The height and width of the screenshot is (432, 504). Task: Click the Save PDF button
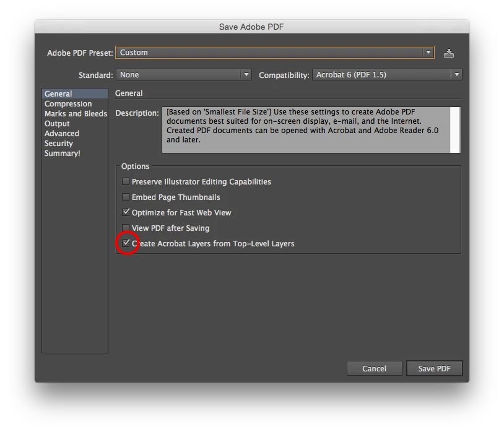(x=434, y=368)
